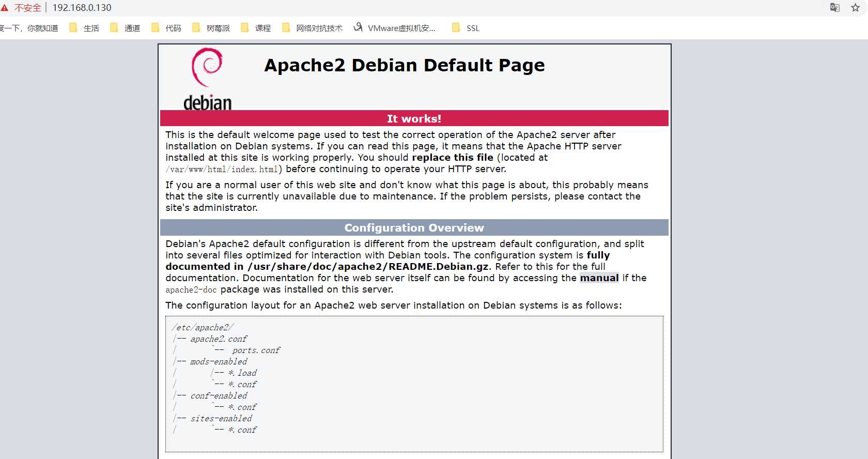Open the 代码 bookmark folder
Viewport: 868px width, 459px height.
pyautogui.click(x=166, y=28)
